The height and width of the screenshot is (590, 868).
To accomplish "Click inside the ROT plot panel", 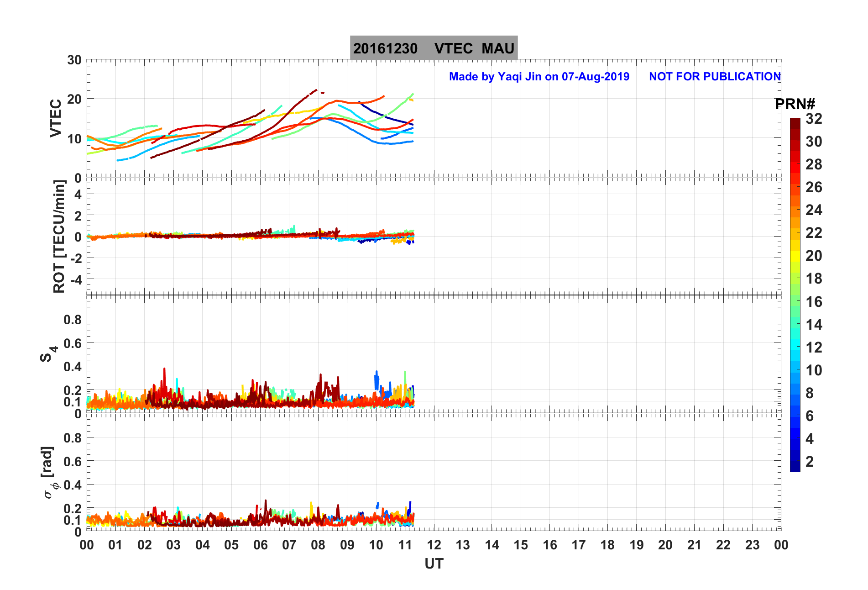I will [434, 236].
